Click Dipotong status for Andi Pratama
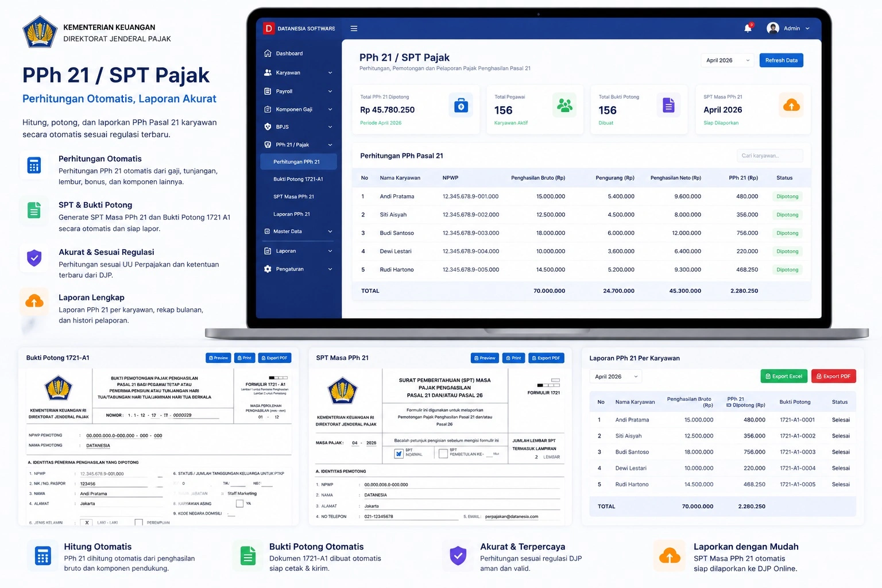 coord(787,196)
